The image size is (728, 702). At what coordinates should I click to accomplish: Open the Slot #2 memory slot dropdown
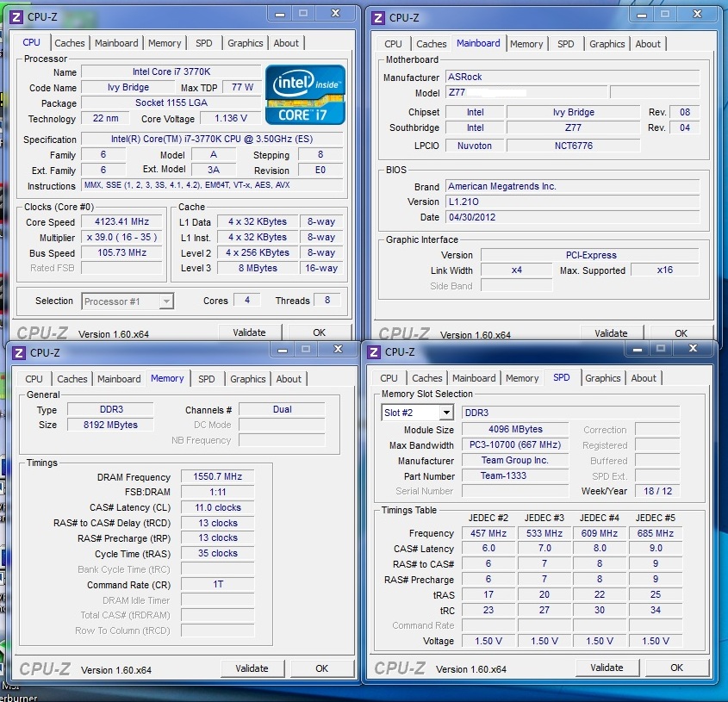point(445,413)
